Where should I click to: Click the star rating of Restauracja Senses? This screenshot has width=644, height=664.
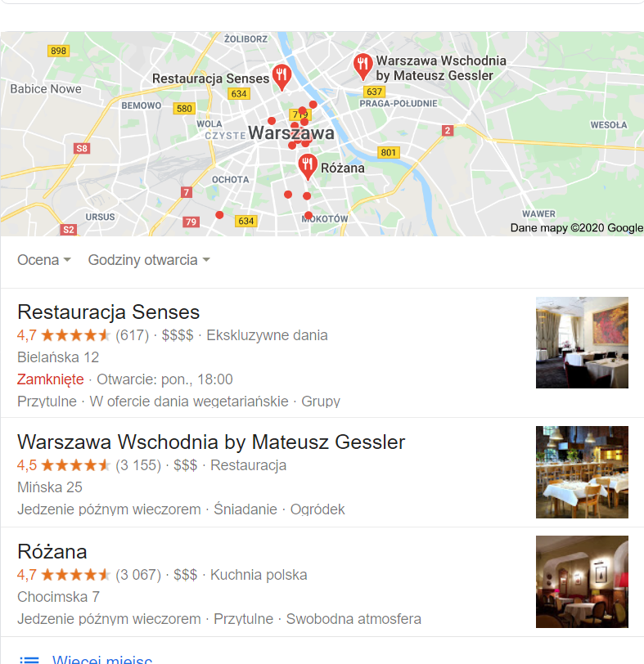(x=75, y=335)
